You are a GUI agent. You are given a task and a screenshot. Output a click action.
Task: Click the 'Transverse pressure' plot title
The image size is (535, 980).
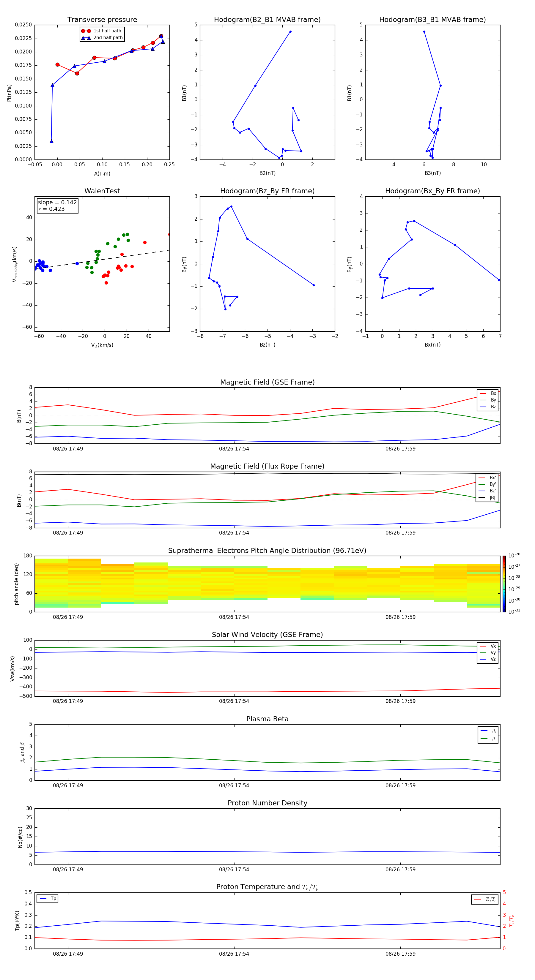[x=102, y=20]
